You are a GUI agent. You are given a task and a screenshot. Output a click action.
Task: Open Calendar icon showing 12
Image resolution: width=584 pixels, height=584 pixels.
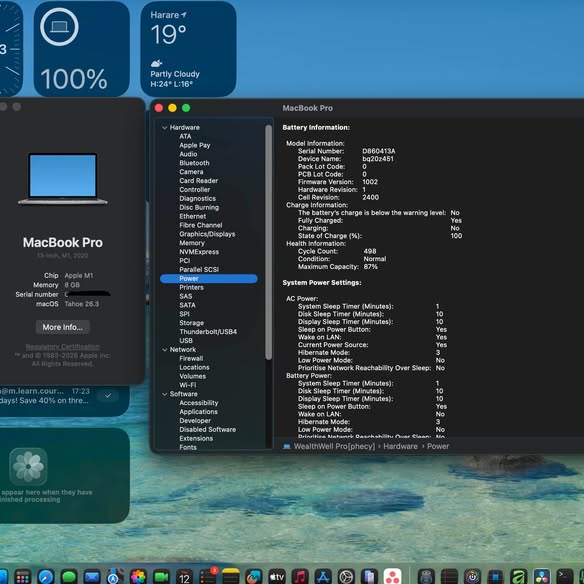tap(184, 577)
